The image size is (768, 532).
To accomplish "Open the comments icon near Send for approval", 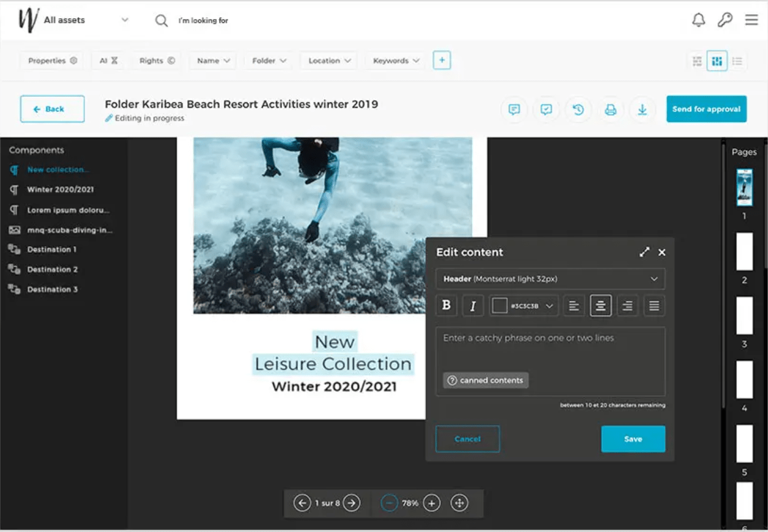I will pyautogui.click(x=514, y=109).
